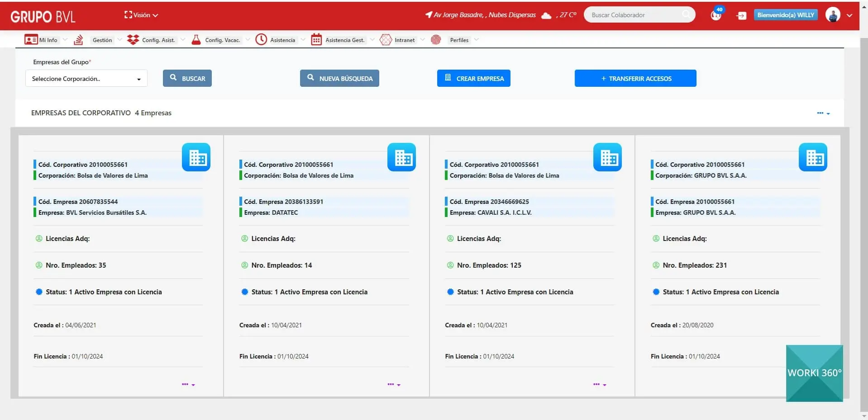Click the Status gear icon on DATATEC card
The width and height of the screenshot is (868, 420).
click(245, 292)
